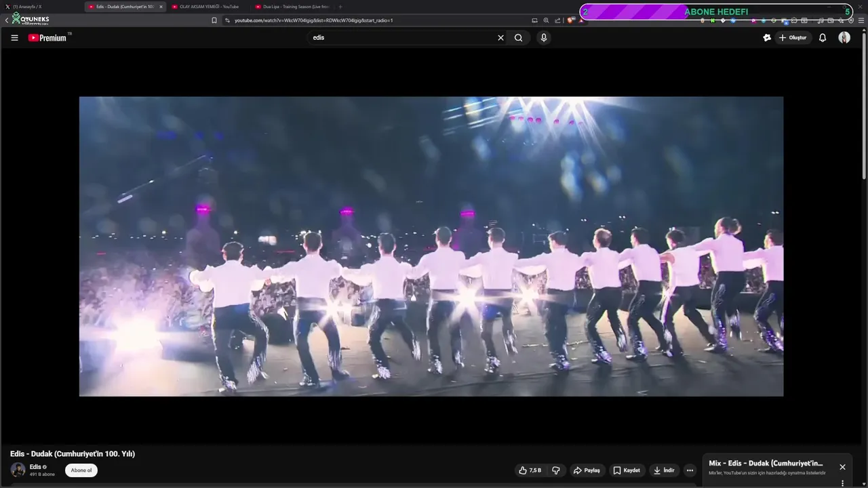Close the Mix playlist panel
This screenshot has width=868, height=488.
(842, 467)
